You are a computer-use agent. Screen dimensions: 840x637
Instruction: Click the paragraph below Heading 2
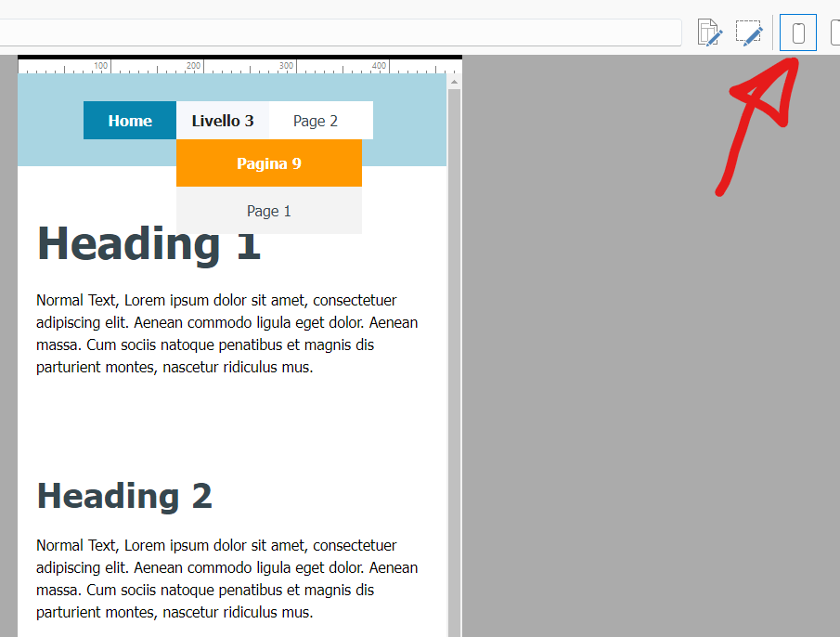click(227, 578)
